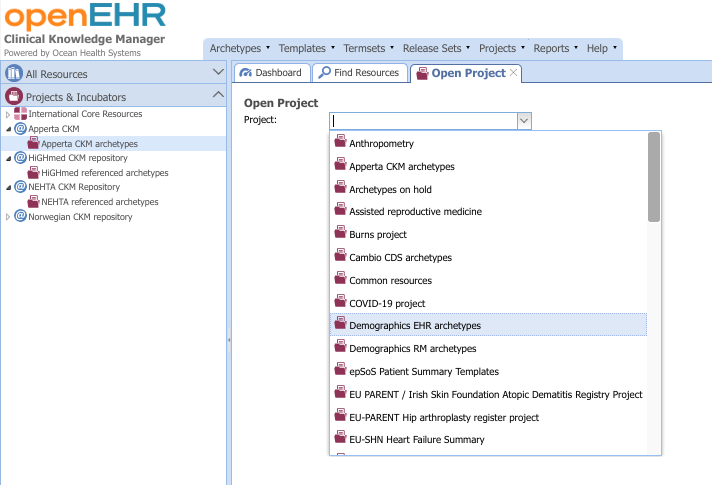Click the Cambio CDS archetypes project icon
The image size is (712, 485).
tap(341, 255)
